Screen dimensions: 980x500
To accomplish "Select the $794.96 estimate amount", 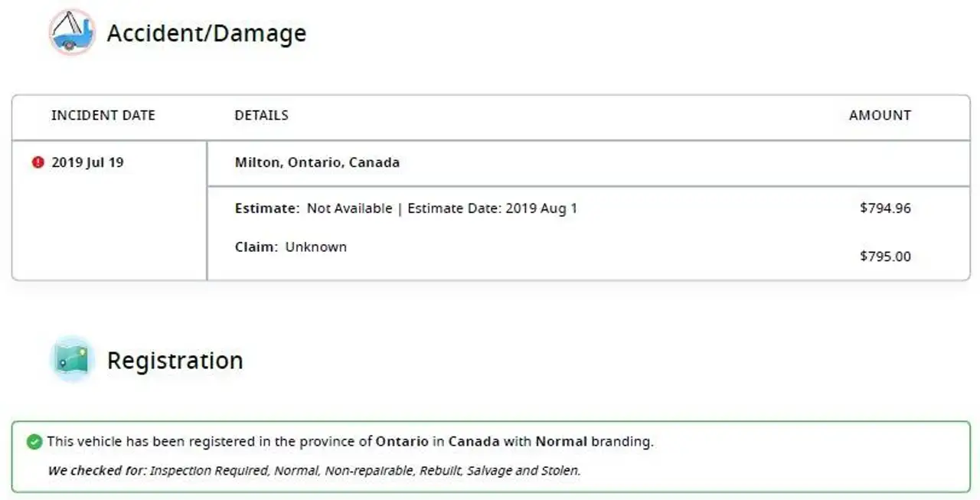I will point(885,208).
